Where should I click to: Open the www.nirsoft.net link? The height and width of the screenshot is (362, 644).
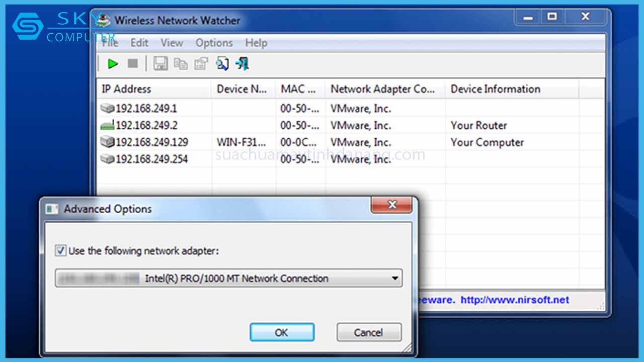click(x=515, y=300)
